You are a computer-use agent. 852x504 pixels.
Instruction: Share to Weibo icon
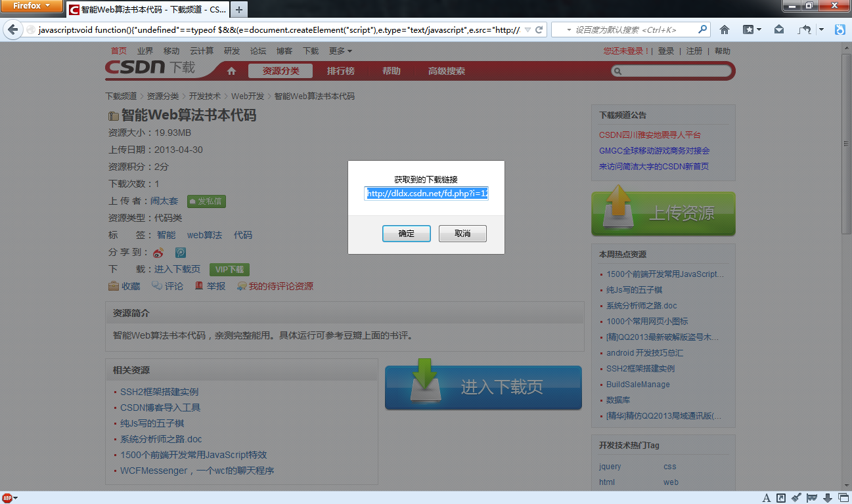[x=158, y=253]
